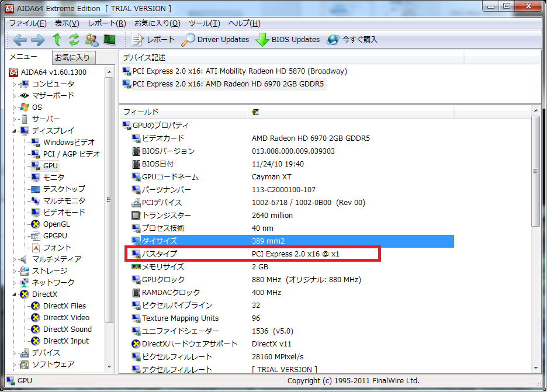
Task: Click the AIDA64 v1.60.1300 root icon
Action: pos(13,72)
